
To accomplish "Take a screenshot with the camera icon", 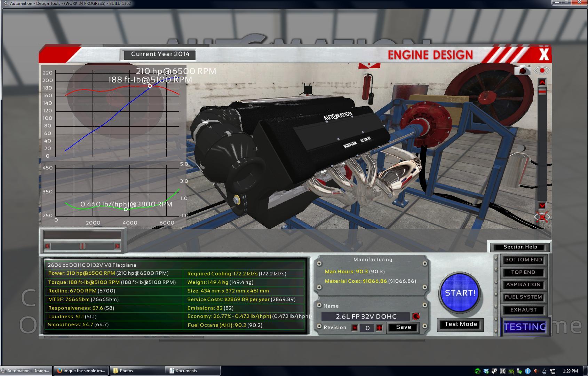I will point(523,71).
